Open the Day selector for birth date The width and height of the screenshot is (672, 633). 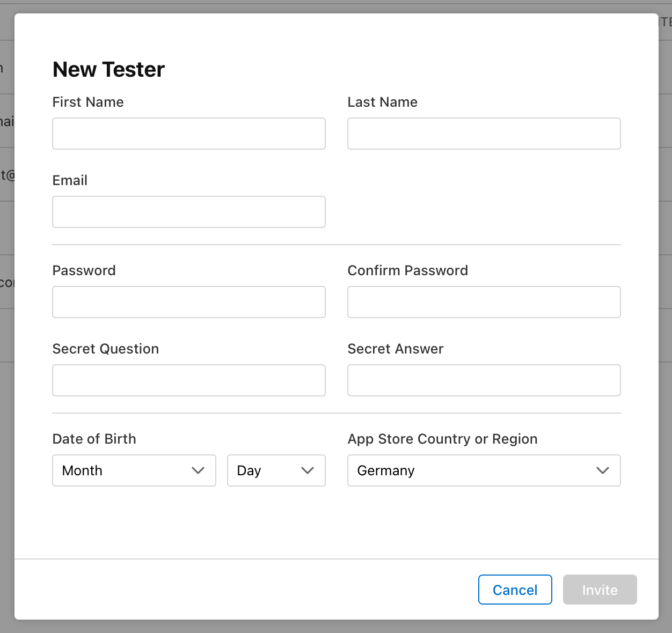click(x=276, y=470)
